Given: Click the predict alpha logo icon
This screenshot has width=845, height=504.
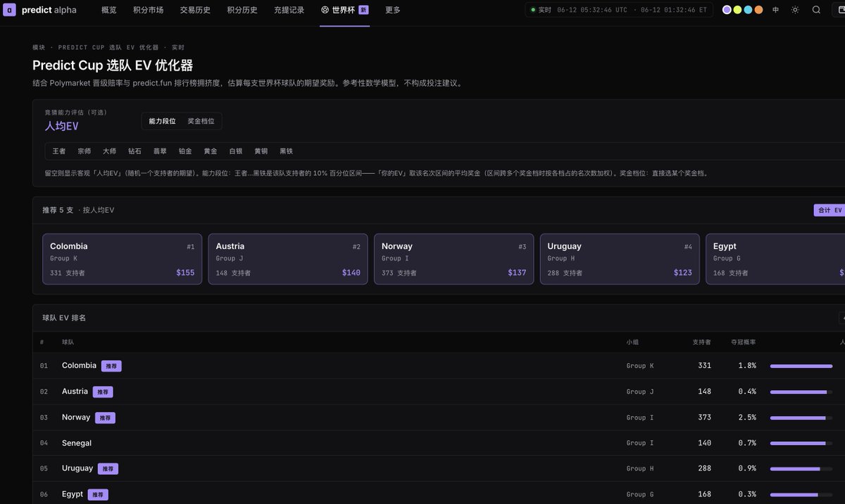Looking at the screenshot, I should (x=11, y=10).
